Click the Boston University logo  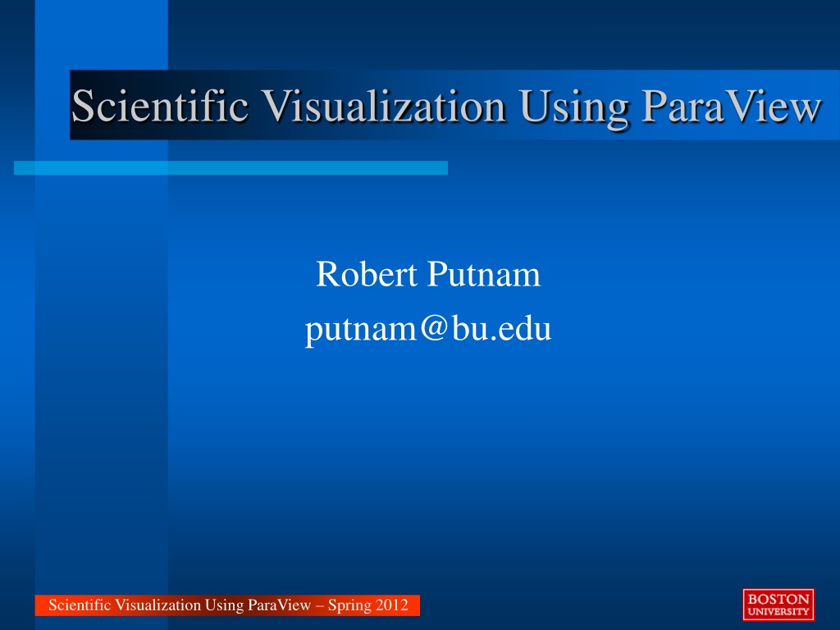coord(778,605)
